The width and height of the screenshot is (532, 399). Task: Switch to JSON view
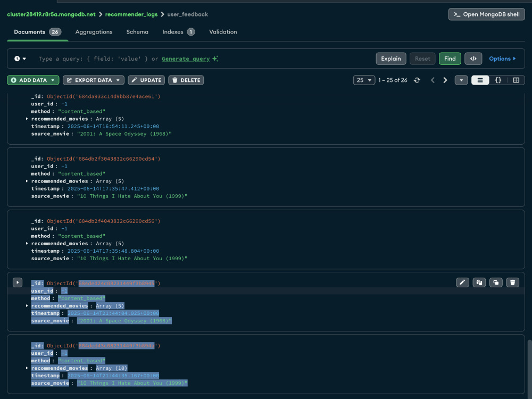(498, 80)
